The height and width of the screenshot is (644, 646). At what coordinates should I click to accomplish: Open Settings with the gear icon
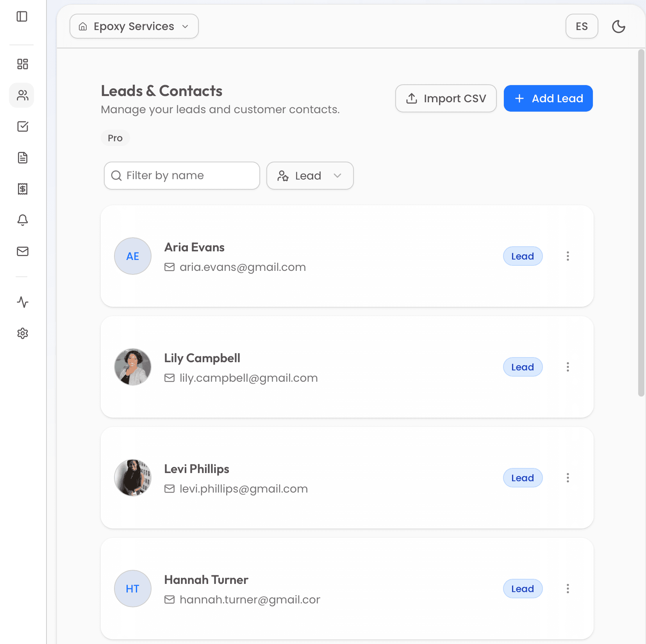coord(23,333)
